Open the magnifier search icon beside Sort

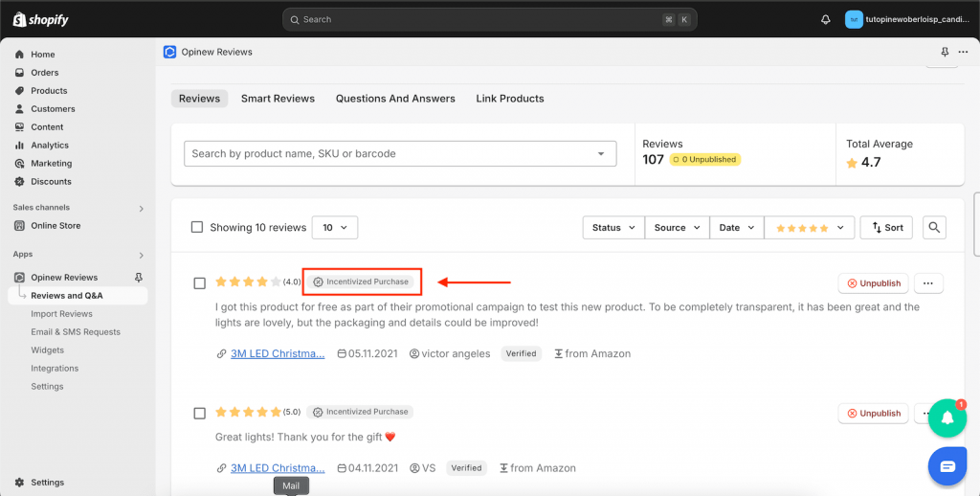click(934, 228)
